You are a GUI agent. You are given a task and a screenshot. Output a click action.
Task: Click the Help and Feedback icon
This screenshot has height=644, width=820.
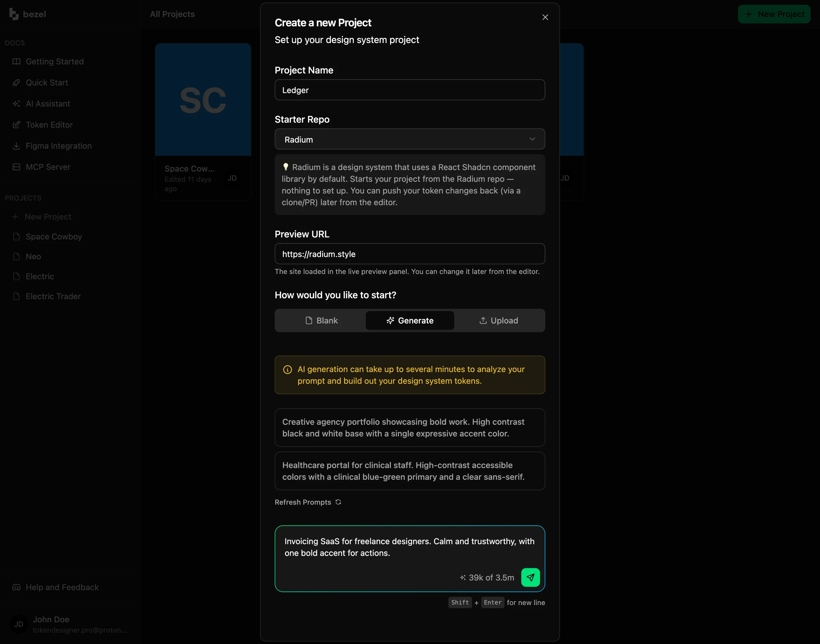(x=16, y=588)
